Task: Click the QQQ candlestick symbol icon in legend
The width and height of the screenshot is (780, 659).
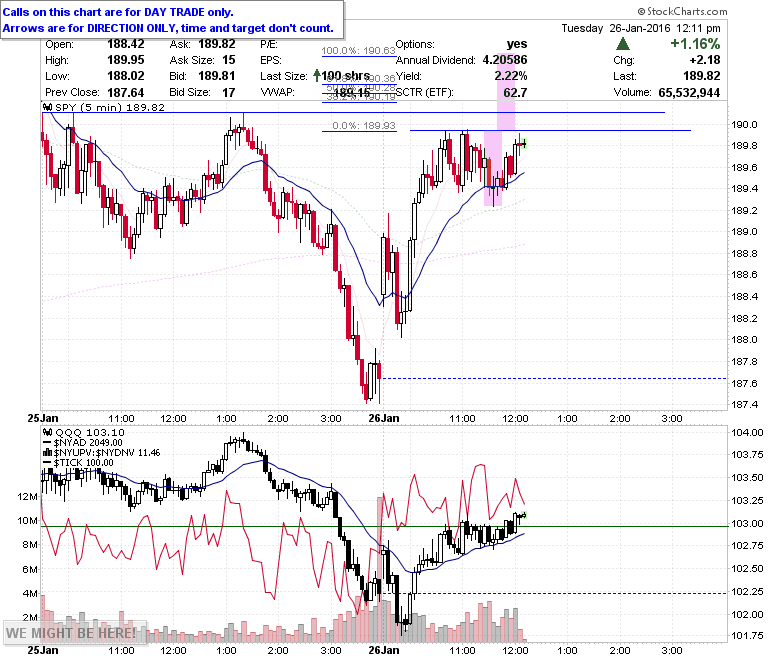Action: 48,432
